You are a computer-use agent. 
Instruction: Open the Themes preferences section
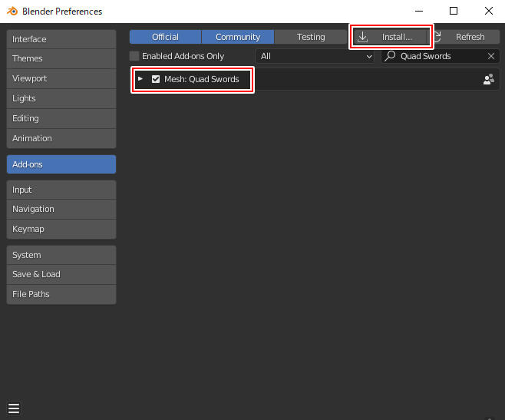(x=61, y=58)
